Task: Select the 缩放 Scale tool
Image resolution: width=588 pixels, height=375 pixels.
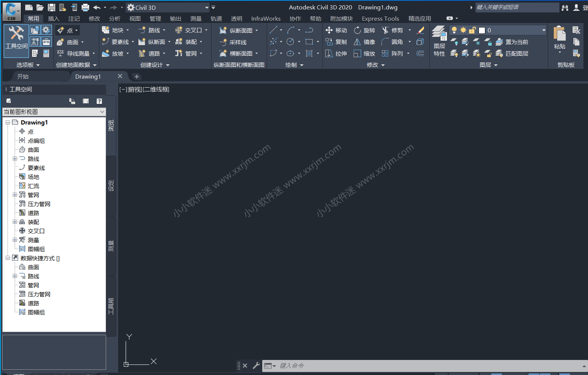Action: (365, 53)
